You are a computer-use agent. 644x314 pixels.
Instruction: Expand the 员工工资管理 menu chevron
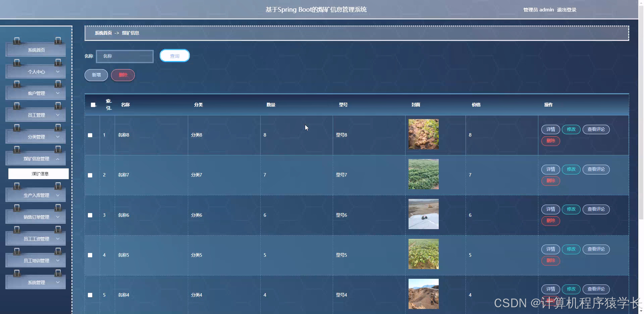[x=58, y=239]
